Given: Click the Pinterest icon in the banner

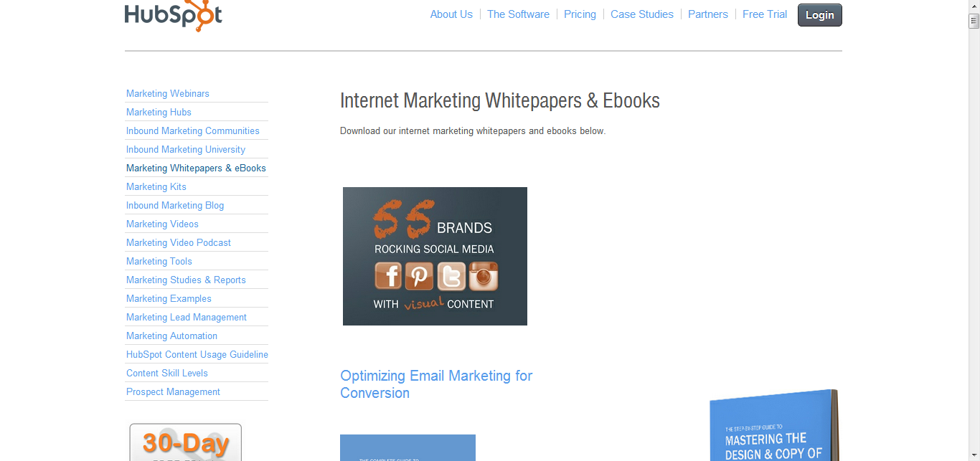Looking at the screenshot, I should pos(420,276).
